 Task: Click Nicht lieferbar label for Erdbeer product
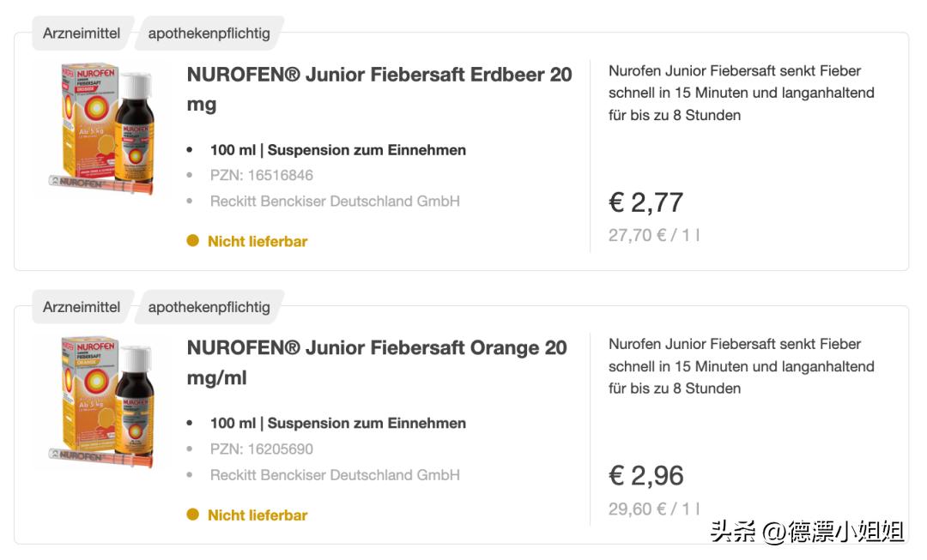pyautogui.click(x=257, y=242)
